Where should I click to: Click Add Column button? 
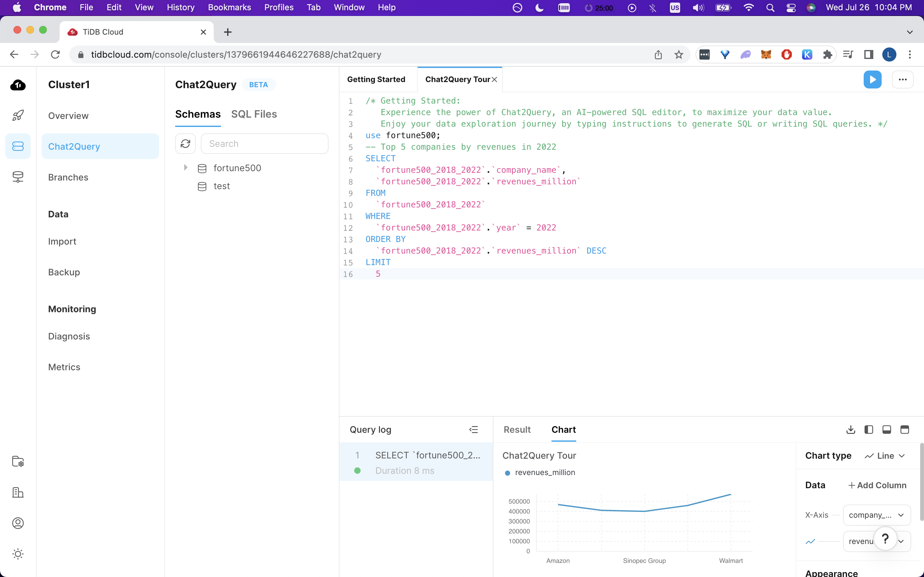[877, 485]
